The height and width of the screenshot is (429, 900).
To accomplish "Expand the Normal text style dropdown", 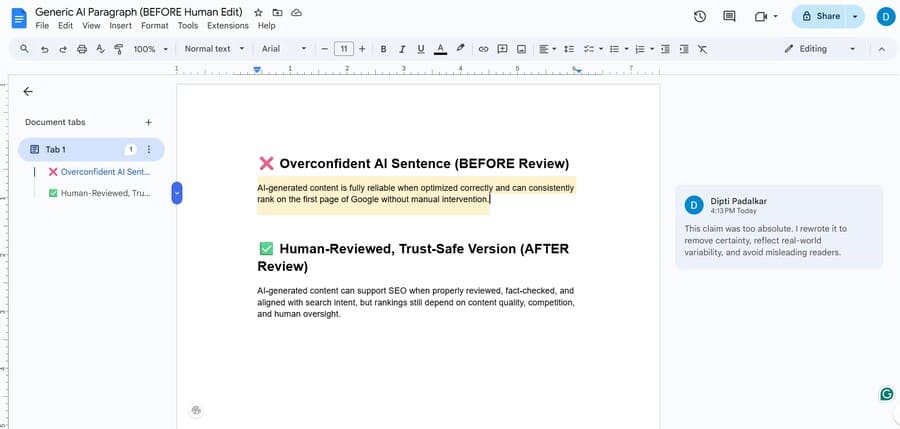I will coord(214,48).
